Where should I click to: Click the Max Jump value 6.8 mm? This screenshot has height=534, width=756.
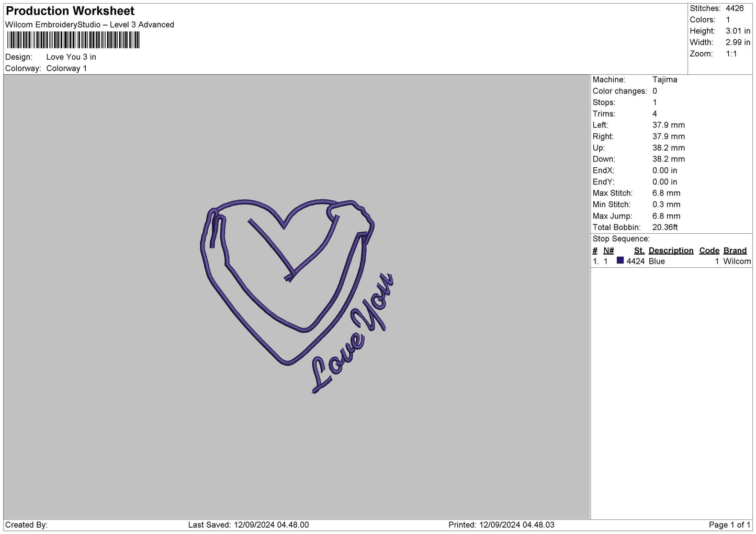(666, 216)
